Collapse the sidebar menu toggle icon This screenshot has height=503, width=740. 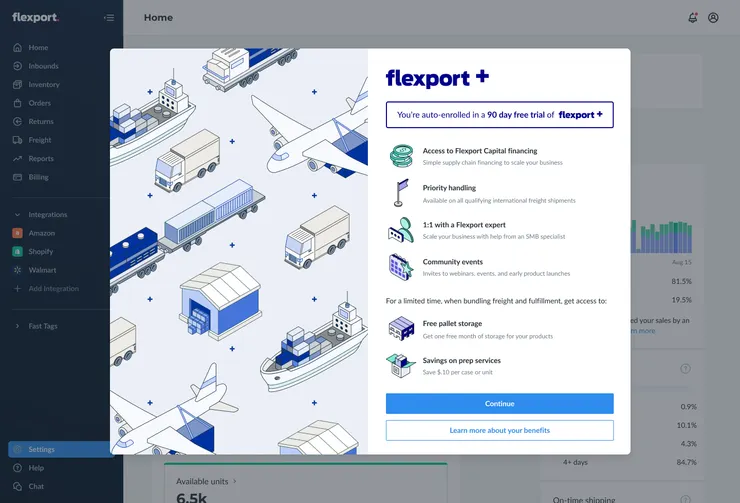click(x=109, y=18)
